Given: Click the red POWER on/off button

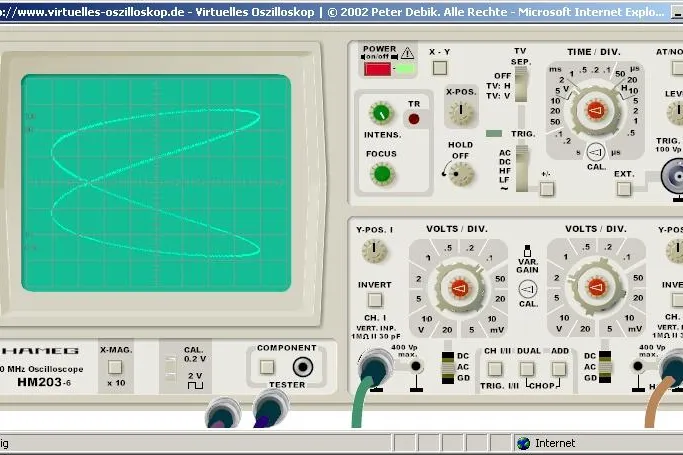Looking at the screenshot, I should click(x=377, y=69).
